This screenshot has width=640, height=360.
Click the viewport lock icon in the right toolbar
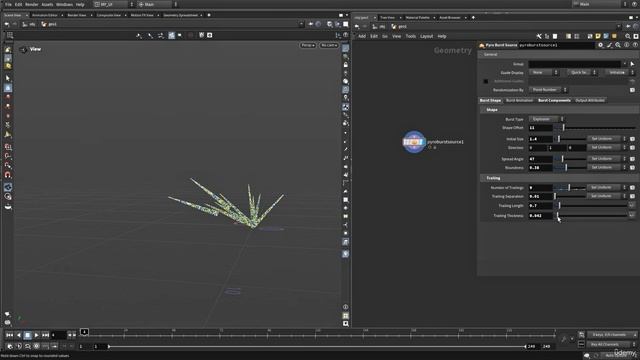(346, 65)
